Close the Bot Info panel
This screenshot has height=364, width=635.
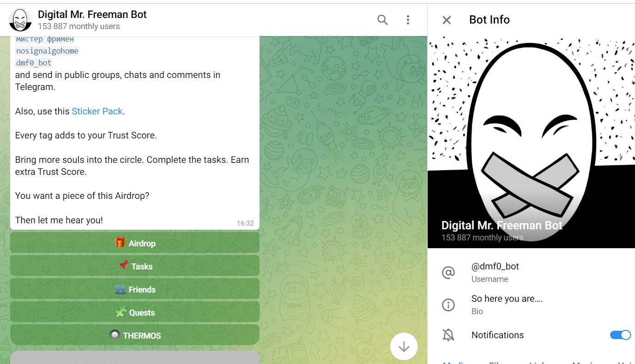pyautogui.click(x=447, y=20)
